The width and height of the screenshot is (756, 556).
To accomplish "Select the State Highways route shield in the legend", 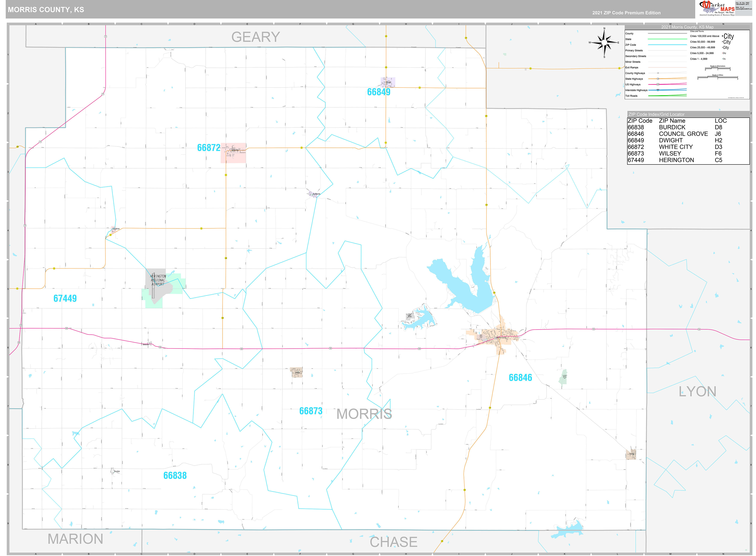I will coord(658,79).
